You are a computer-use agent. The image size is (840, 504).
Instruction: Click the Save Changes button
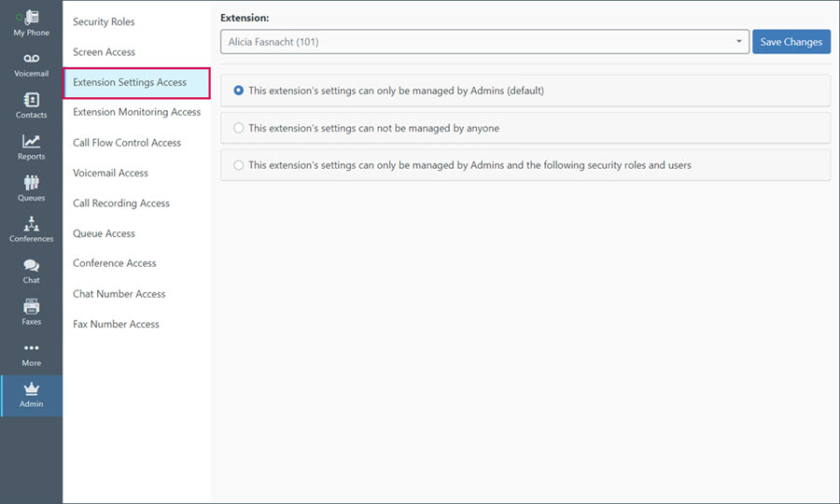tap(791, 42)
